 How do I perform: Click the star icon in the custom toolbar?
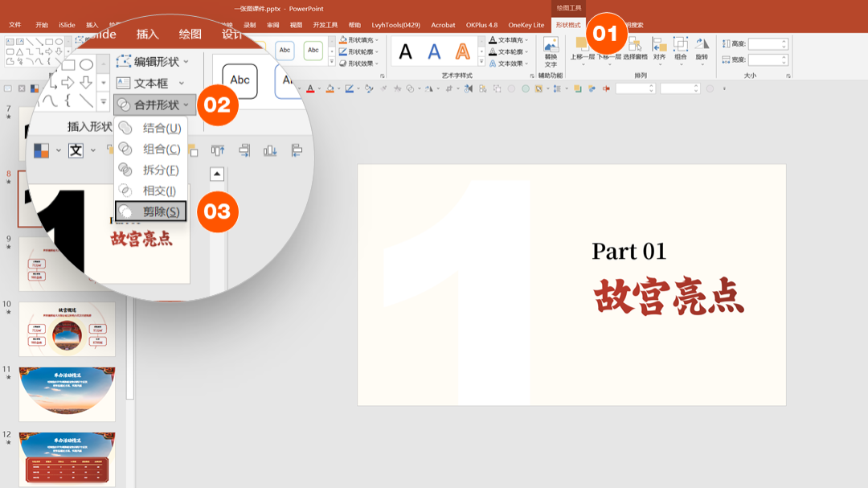coord(397,88)
